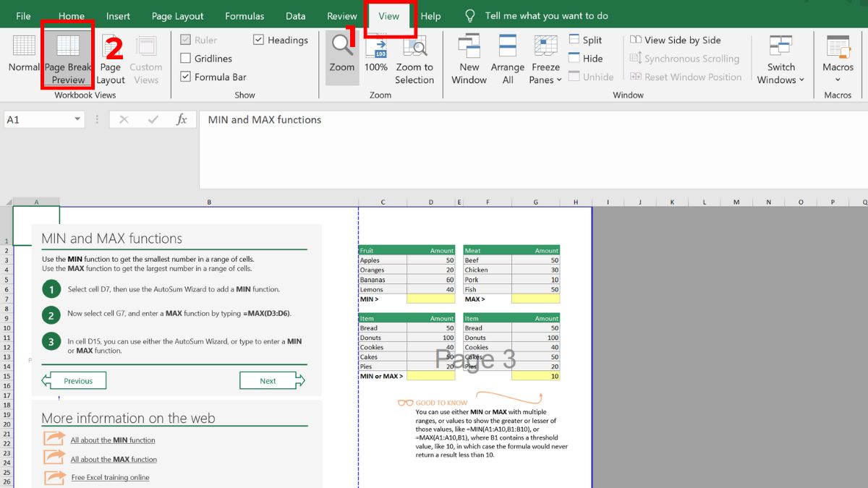Switch to the Review tab
The width and height of the screenshot is (868, 488).
[x=342, y=16]
